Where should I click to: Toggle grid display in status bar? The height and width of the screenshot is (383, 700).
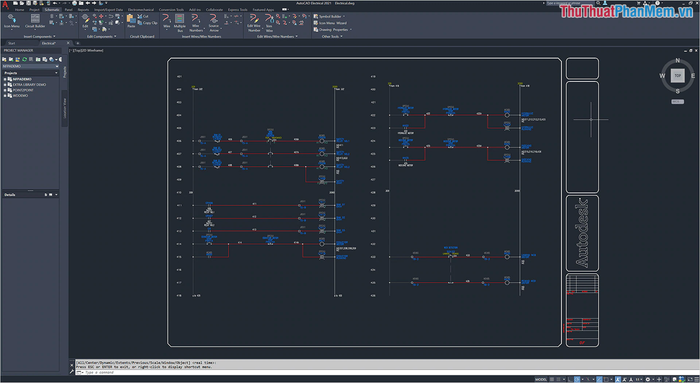pyautogui.click(x=552, y=379)
